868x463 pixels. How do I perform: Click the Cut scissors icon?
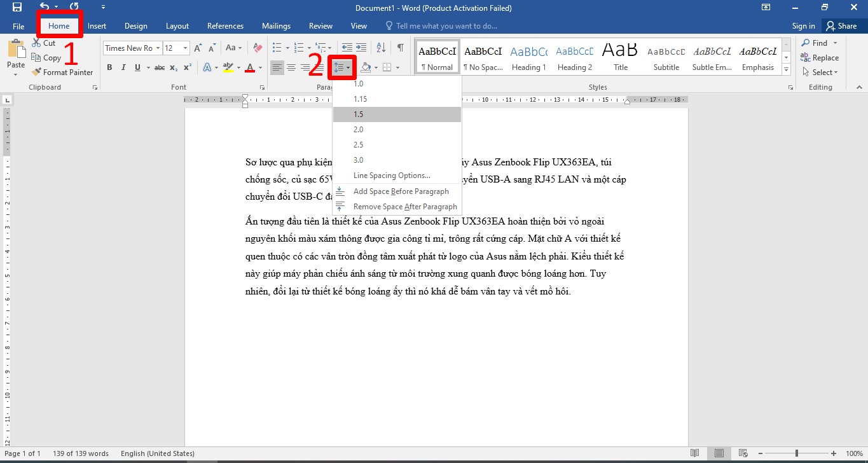[37, 43]
